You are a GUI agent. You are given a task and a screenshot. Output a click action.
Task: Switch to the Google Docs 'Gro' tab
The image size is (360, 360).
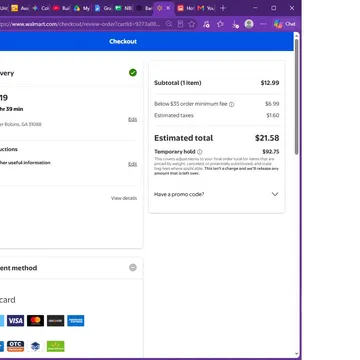coord(103,8)
